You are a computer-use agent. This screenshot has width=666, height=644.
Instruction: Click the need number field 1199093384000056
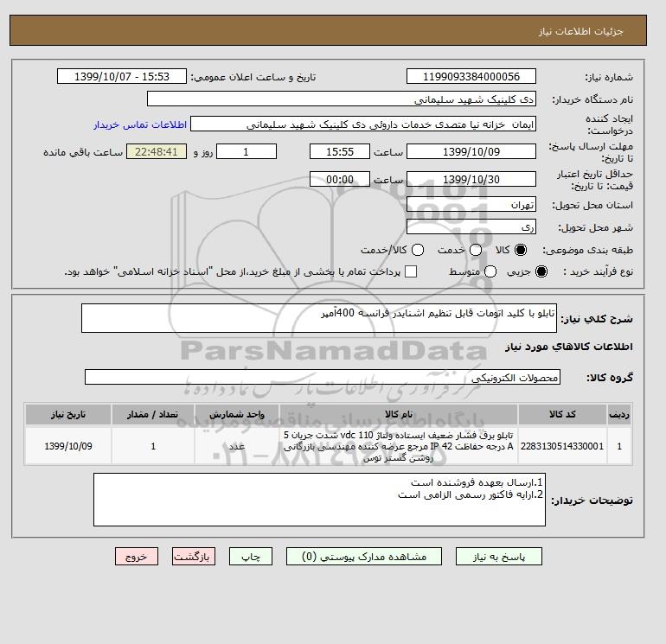pyautogui.click(x=471, y=76)
